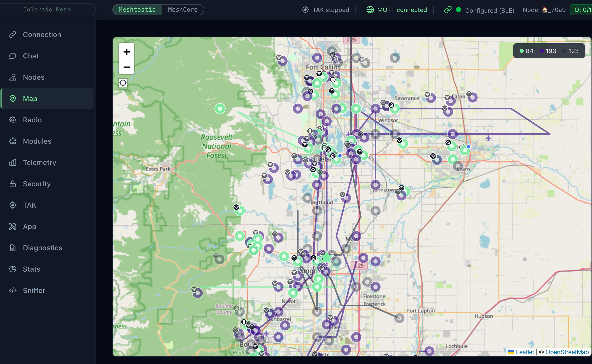Viewport: 592px width, 364px height.
Task: Go to Chat page
Action: coord(47,56)
